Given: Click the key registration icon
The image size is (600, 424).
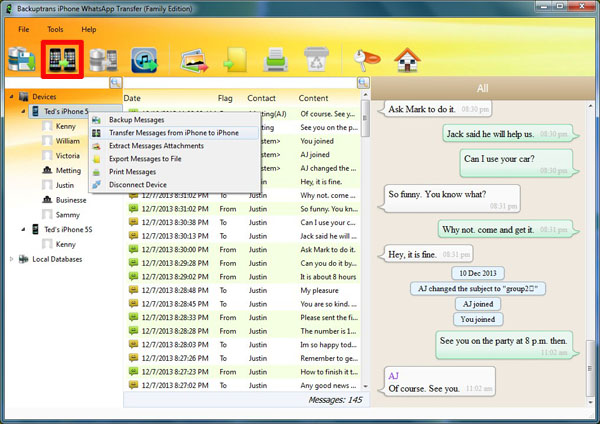Looking at the screenshot, I should [x=366, y=60].
